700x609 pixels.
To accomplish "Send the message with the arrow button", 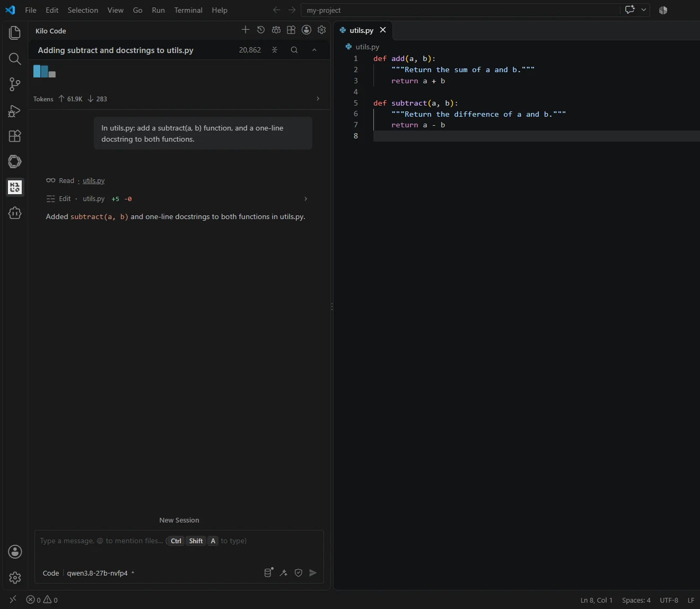I will point(313,573).
